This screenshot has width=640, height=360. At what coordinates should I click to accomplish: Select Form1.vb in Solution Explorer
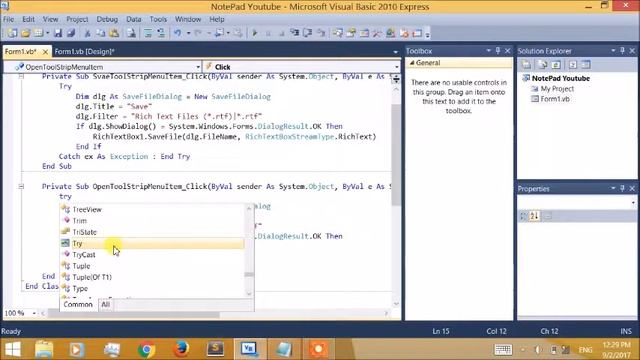555,99
